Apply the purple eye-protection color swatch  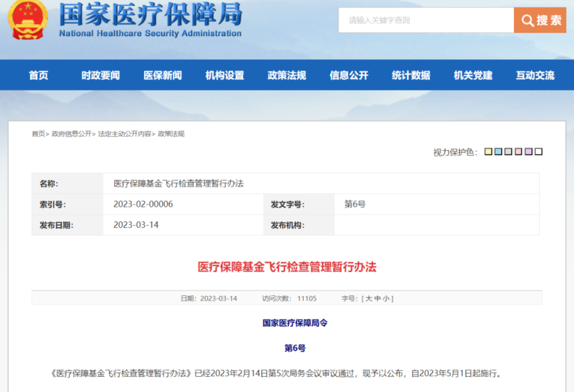click(x=529, y=152)
